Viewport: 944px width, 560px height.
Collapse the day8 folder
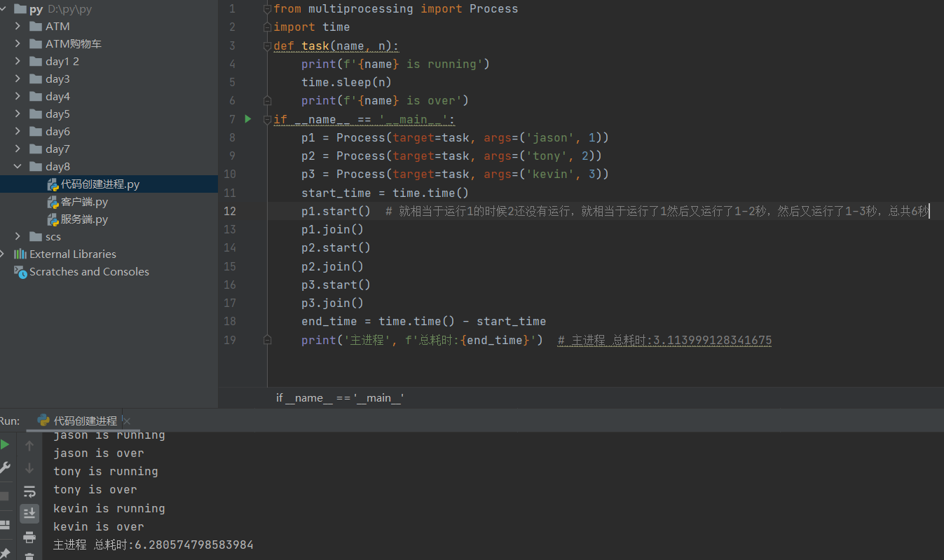(x=18, y=167)
